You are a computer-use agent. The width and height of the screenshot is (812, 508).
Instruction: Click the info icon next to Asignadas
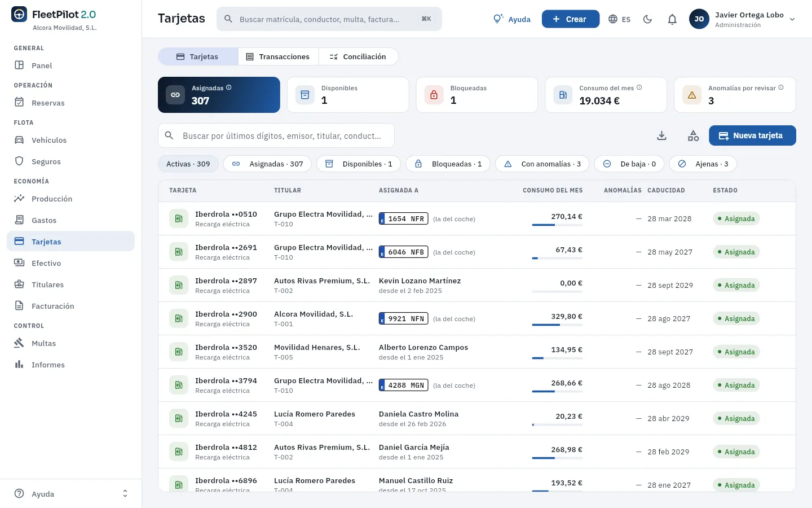click(229, 87)
